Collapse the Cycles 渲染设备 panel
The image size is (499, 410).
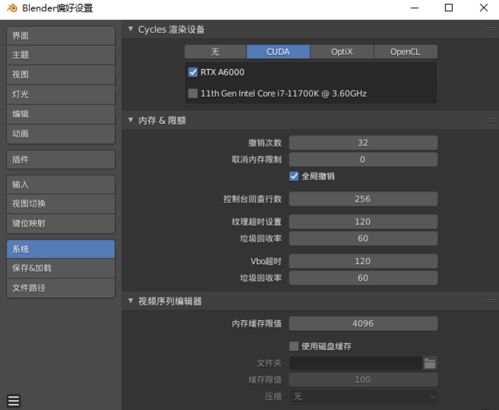point(131,29)
